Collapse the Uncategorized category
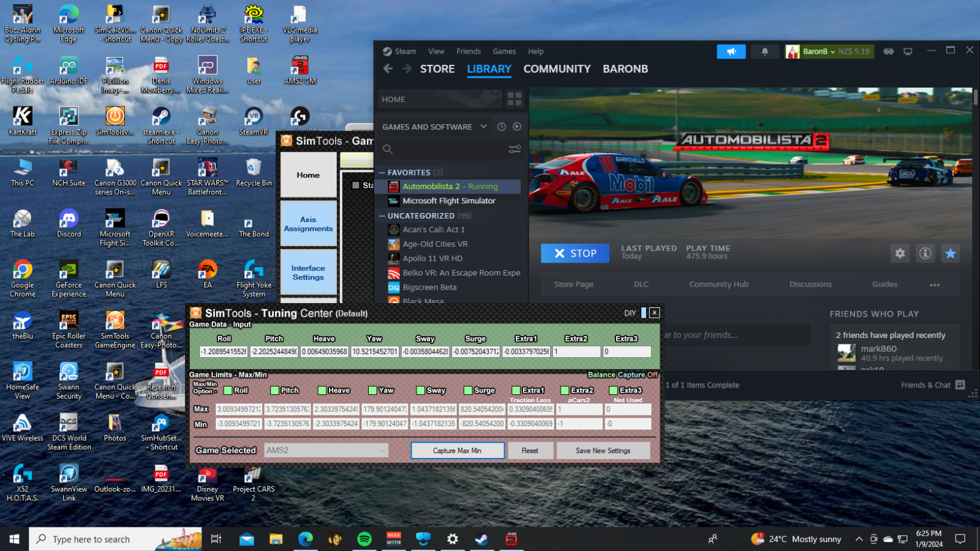 (x=382, y=216)
